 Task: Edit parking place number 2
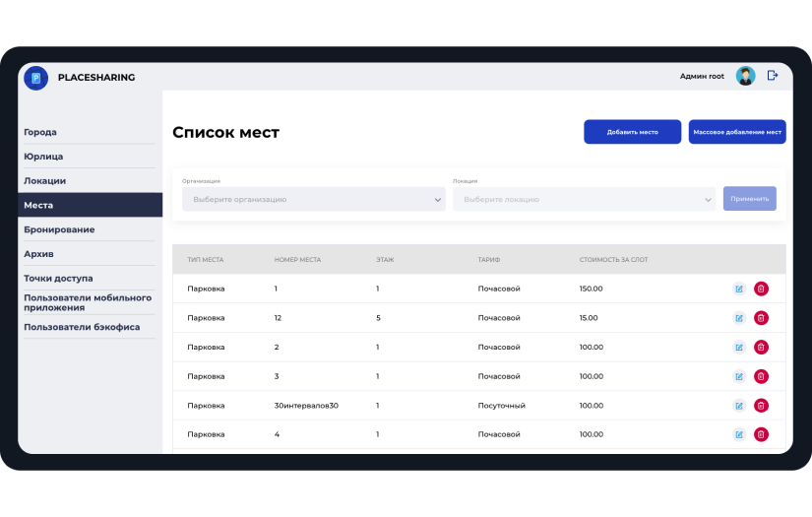(739, 348)
